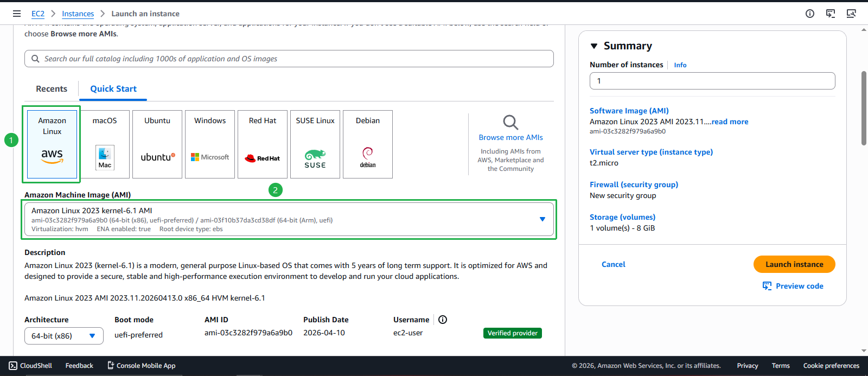Click the Browse more AMIs link
868x376 pixels.
pyautogui.click(x=510, y=137)
